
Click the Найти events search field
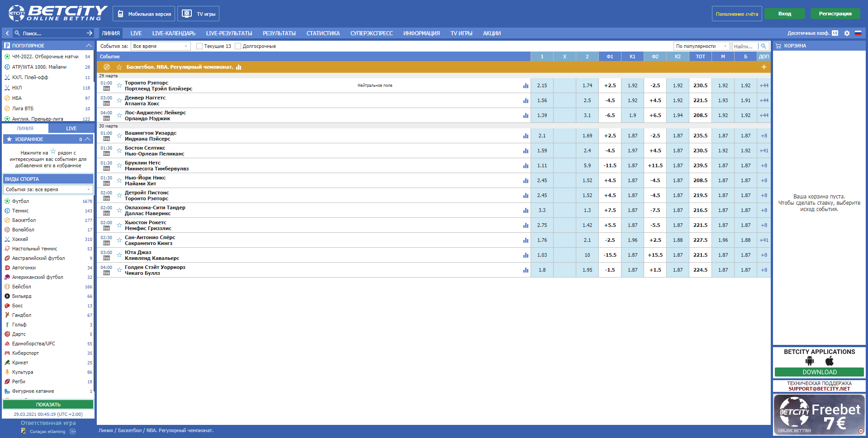[745, 46]
